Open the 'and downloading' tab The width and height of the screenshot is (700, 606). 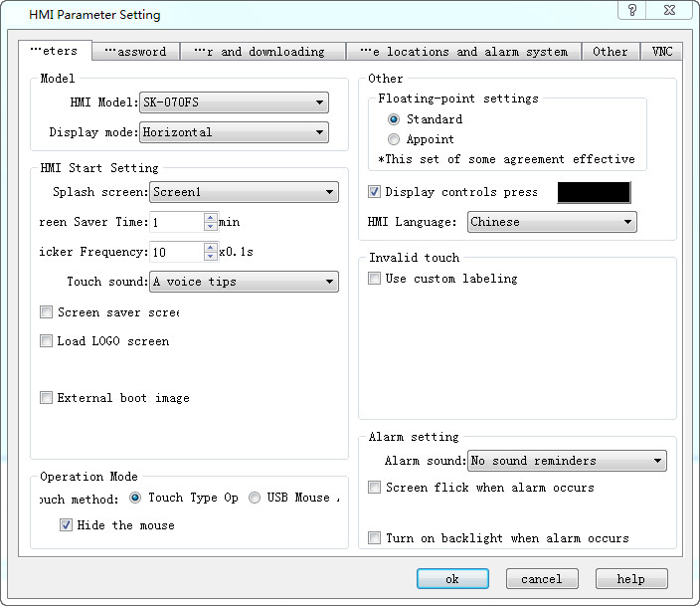click(x=262, y=52)
